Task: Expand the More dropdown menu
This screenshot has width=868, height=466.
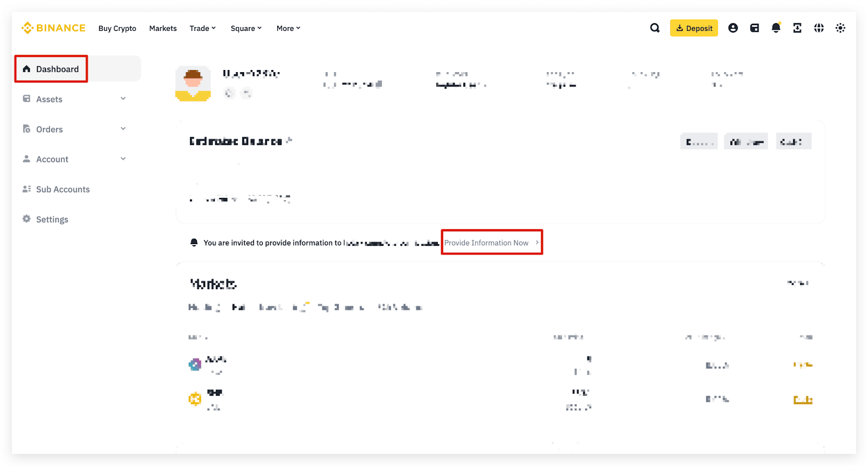Action: pos(289,28)
